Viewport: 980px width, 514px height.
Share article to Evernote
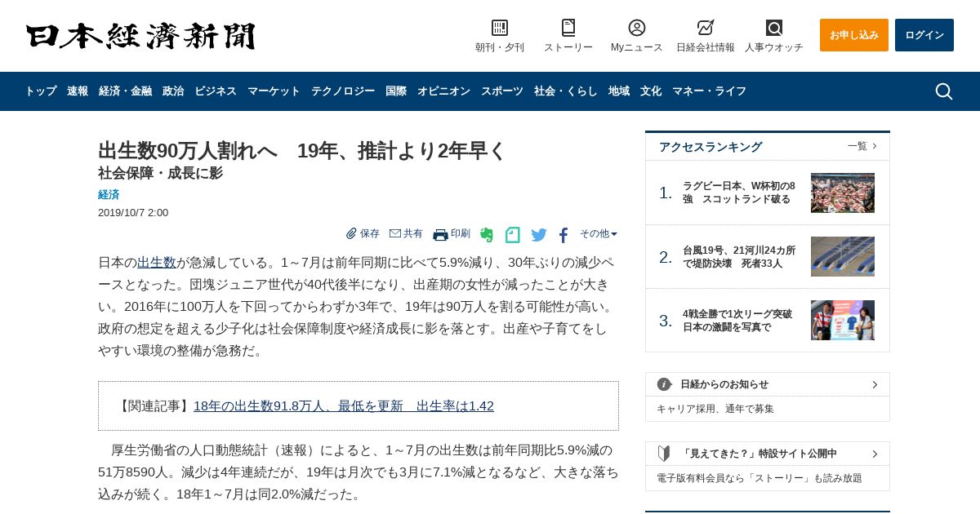487,235
